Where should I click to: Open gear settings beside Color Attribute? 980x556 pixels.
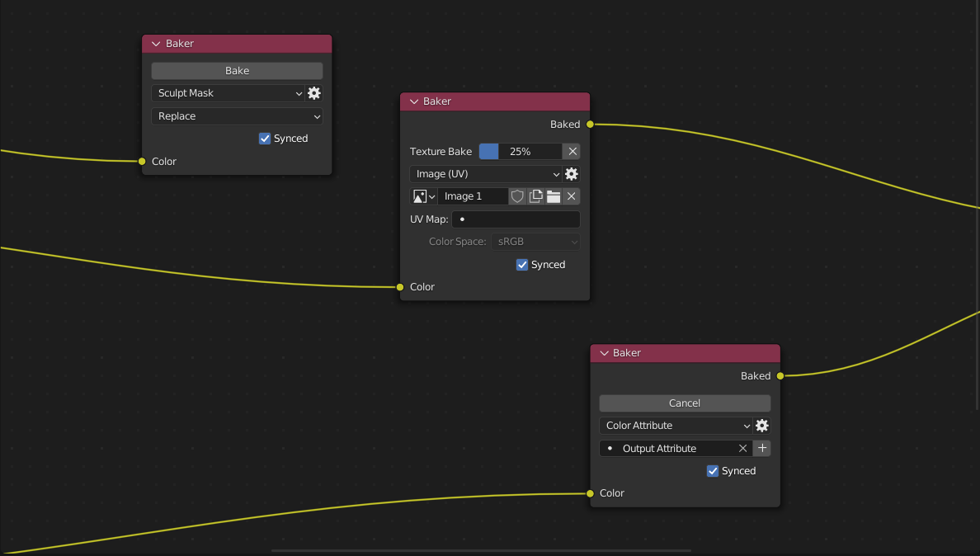[761, 425]
